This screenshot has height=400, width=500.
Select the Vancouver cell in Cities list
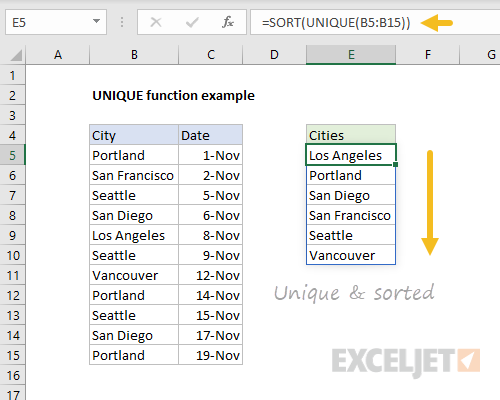click(x=351, y=255)
